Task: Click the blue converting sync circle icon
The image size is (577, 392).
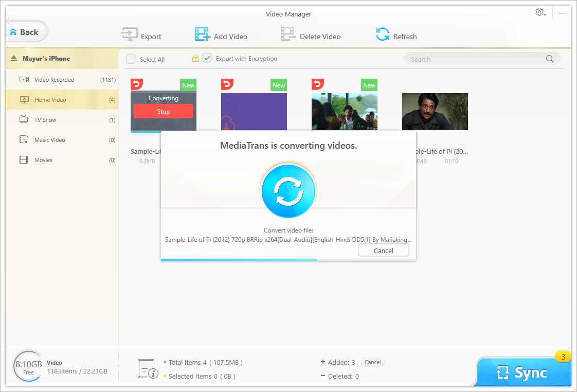Action: coord(288,191)
